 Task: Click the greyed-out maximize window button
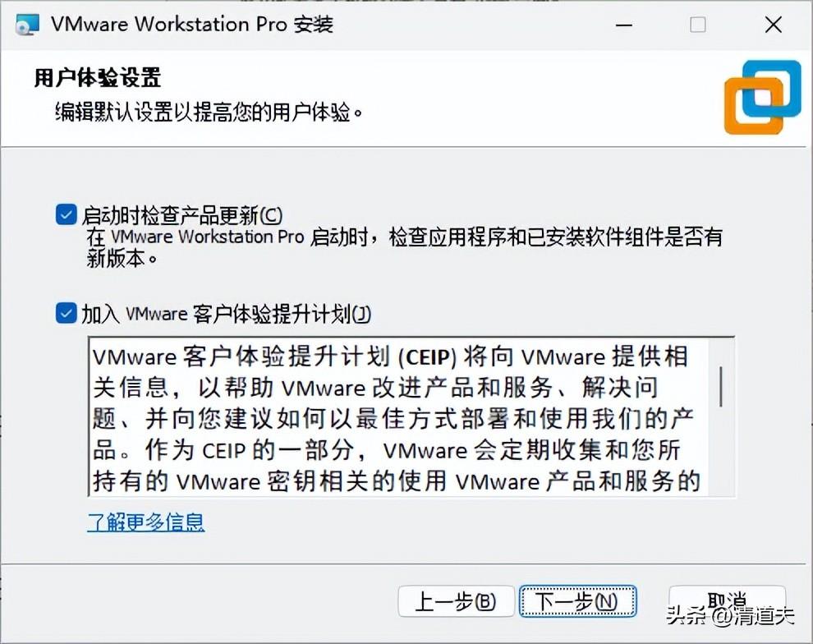tap(697, 25)
